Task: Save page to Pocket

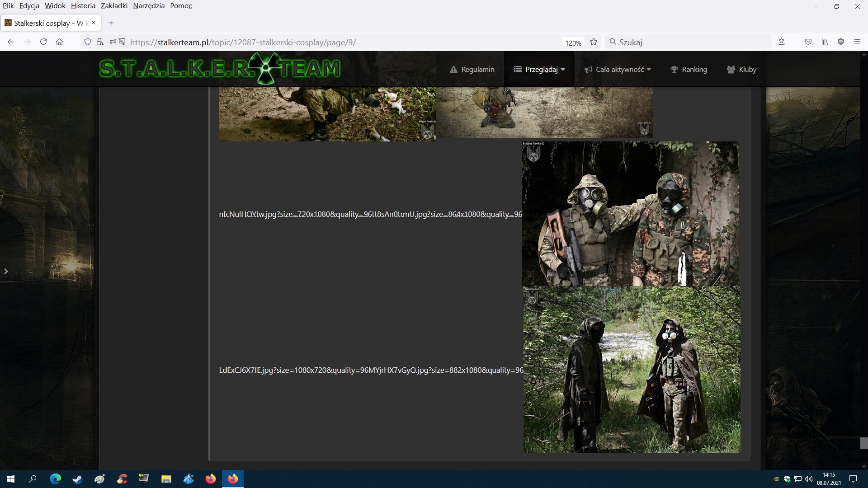Action: (x=808, y=42)
